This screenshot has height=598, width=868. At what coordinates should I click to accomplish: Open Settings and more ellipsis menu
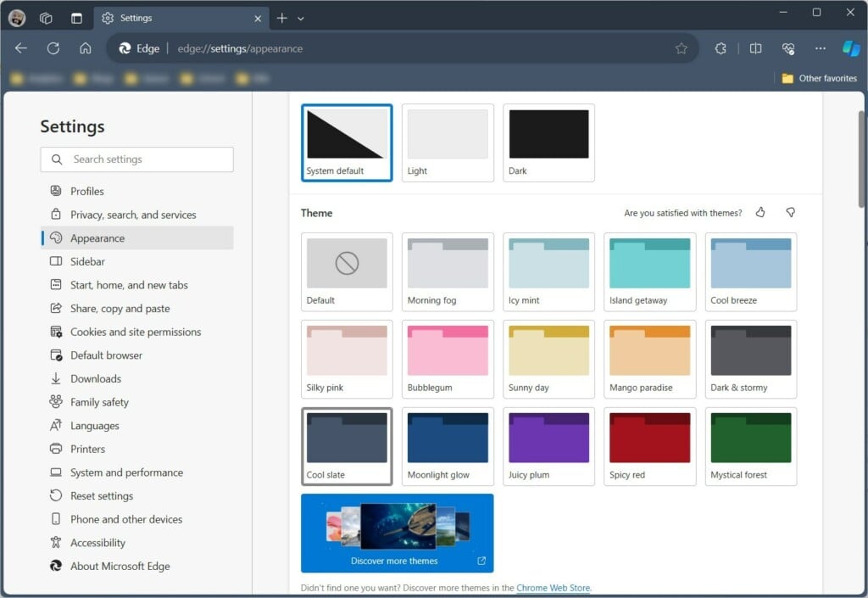[821, 48]
